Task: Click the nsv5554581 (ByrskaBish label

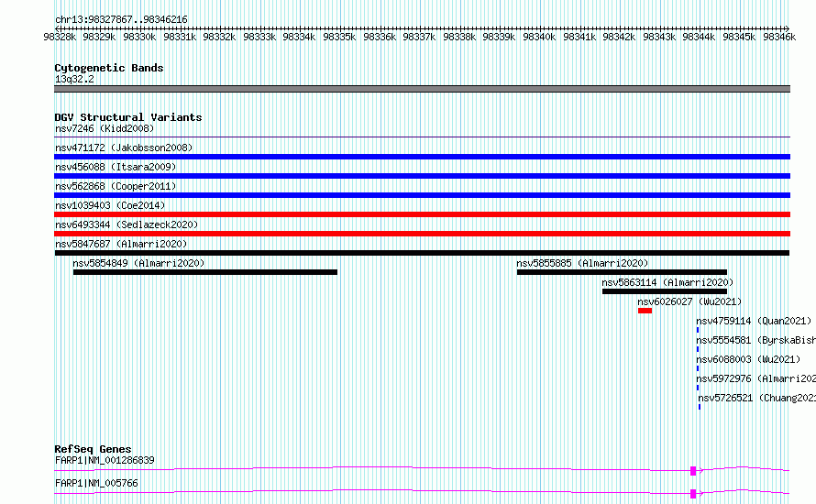Action: (756, 340)
